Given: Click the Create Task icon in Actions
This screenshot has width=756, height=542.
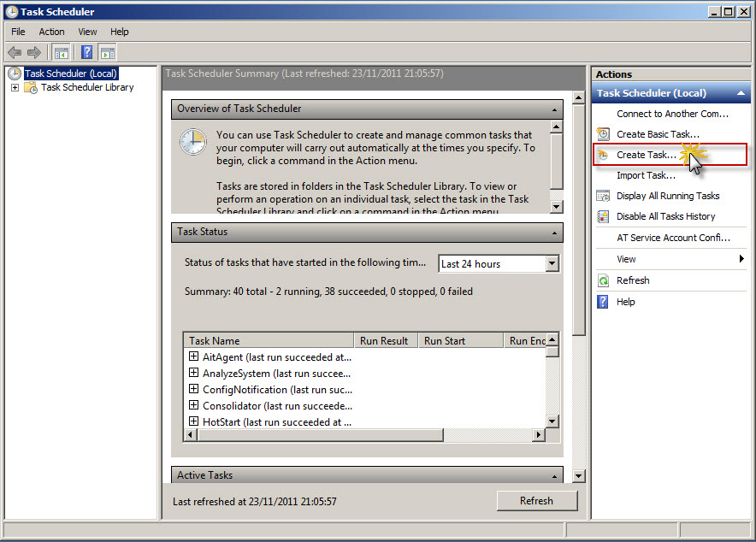Looking at the screenshot, I should [603, 155].
